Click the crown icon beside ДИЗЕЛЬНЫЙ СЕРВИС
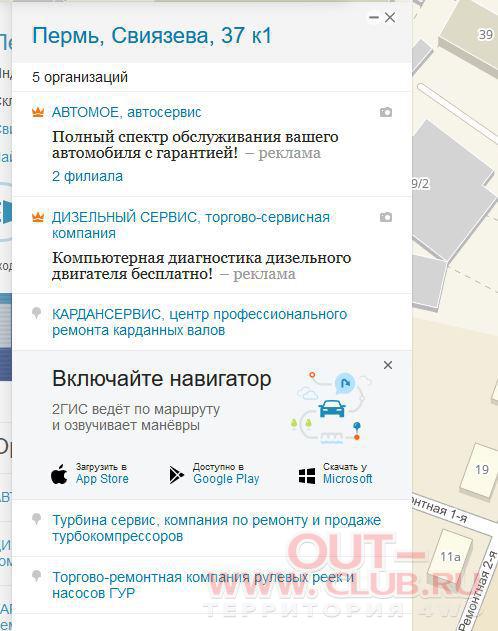This screenshot has height=631, width=498. point(38,217)
